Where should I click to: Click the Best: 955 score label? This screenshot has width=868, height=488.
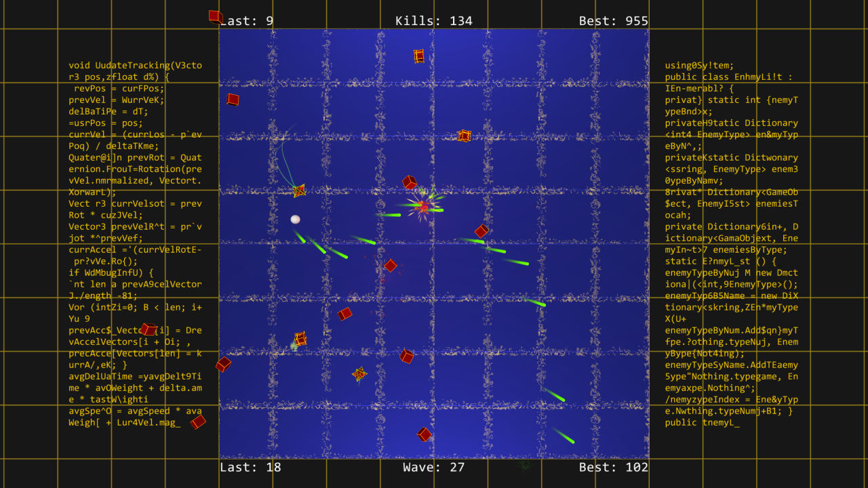[613, 21]
